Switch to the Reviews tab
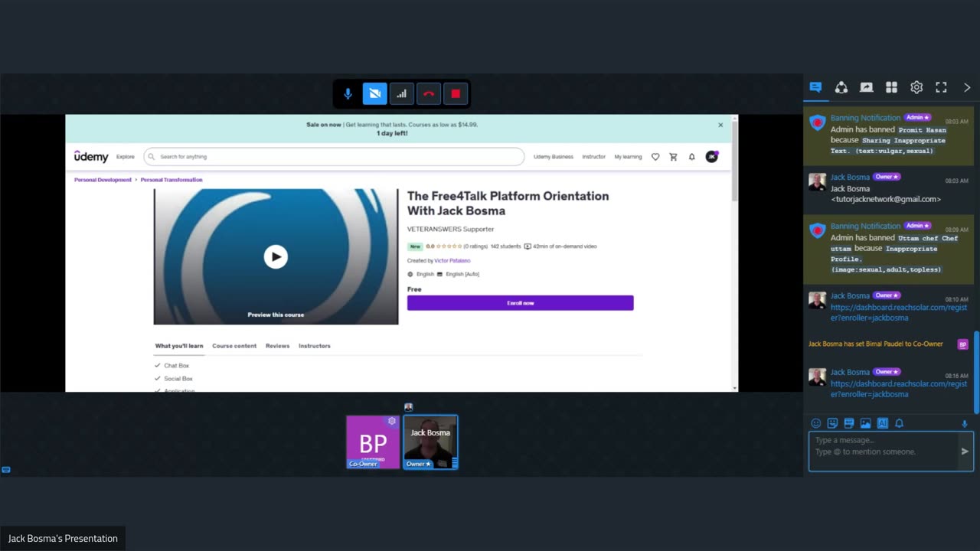 coord(277,346)
